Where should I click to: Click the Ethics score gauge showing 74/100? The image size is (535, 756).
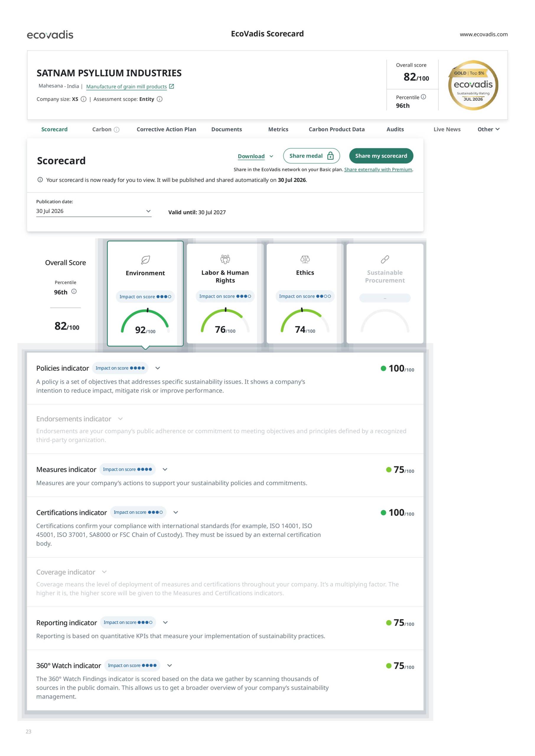[x=305, y=321]
